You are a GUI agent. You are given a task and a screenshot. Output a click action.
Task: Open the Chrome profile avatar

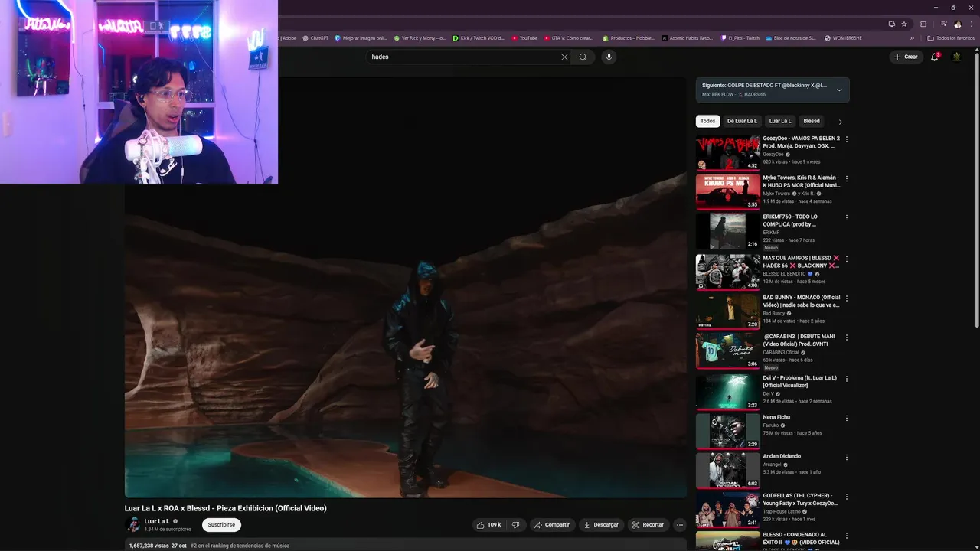pos(957,24)
